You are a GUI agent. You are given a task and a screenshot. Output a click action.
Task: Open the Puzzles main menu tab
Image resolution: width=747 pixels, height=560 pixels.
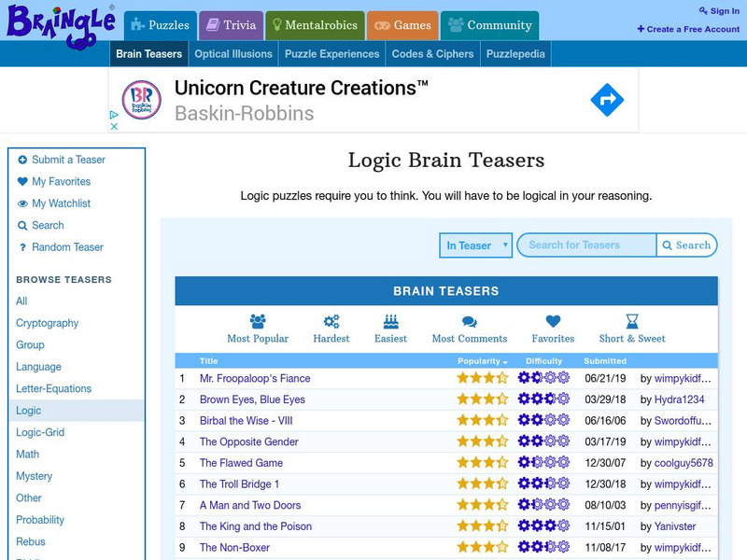point(159,25)
